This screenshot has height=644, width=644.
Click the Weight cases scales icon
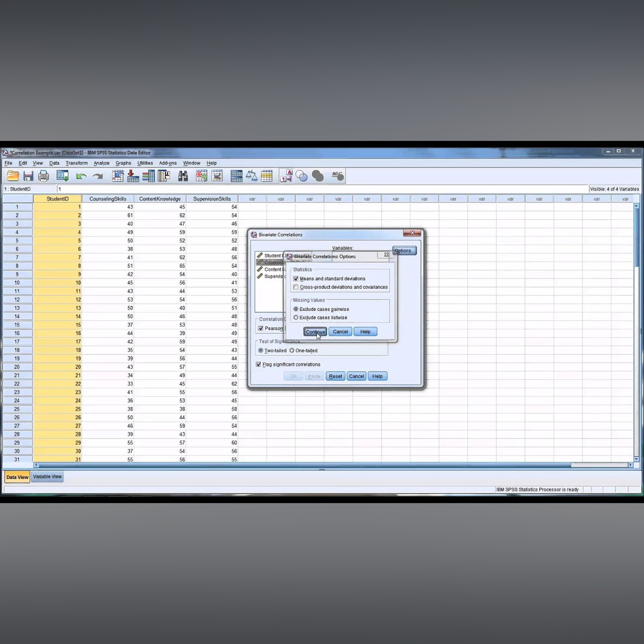pyautogui.click(x=252, y=176)
